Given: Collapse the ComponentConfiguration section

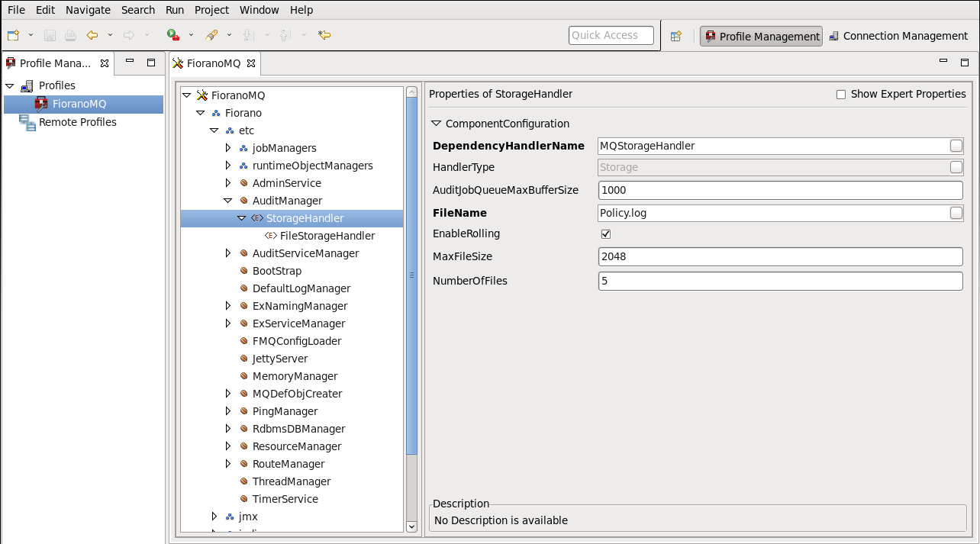Looking at the screenshot, I should coord(437,124).
